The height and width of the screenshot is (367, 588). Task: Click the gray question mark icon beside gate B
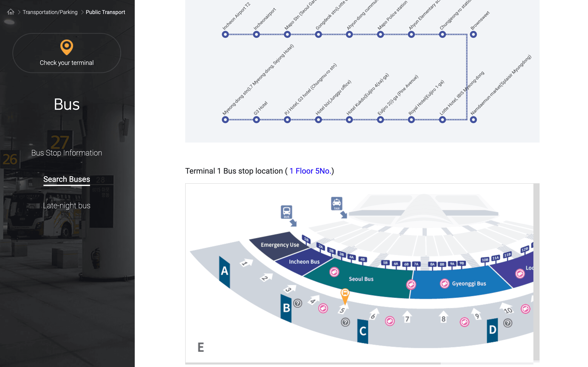coord(298,303)
